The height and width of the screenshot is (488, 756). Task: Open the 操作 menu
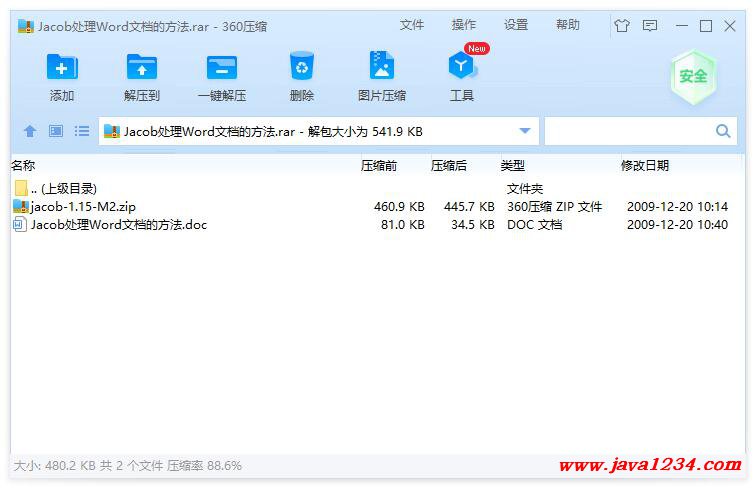[x=464, y=25]
